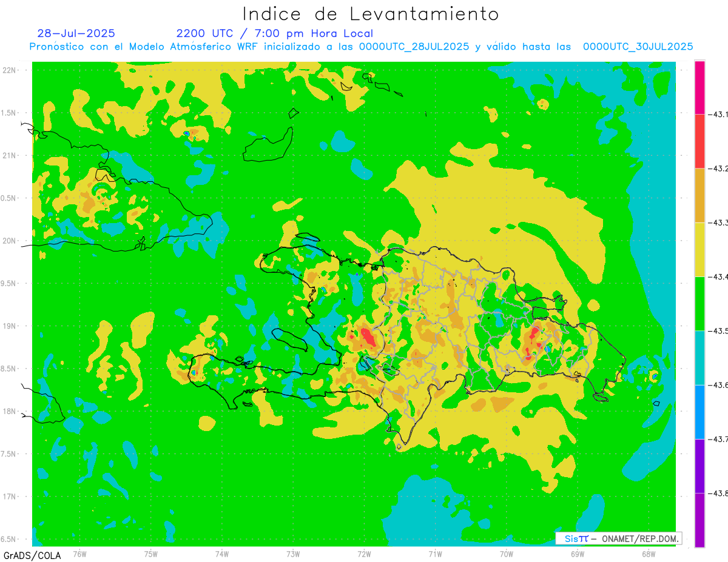
Task: Click the date label '28-Jul-2025'
Action: [76, 33]
